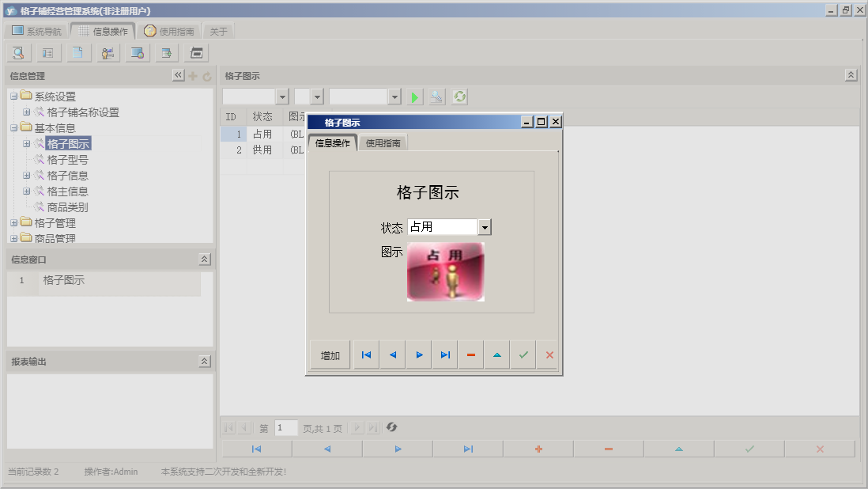Refresh the grid with the circular arrows icon
This screenshot has height=489, width=868.
[x=459, y=97]
